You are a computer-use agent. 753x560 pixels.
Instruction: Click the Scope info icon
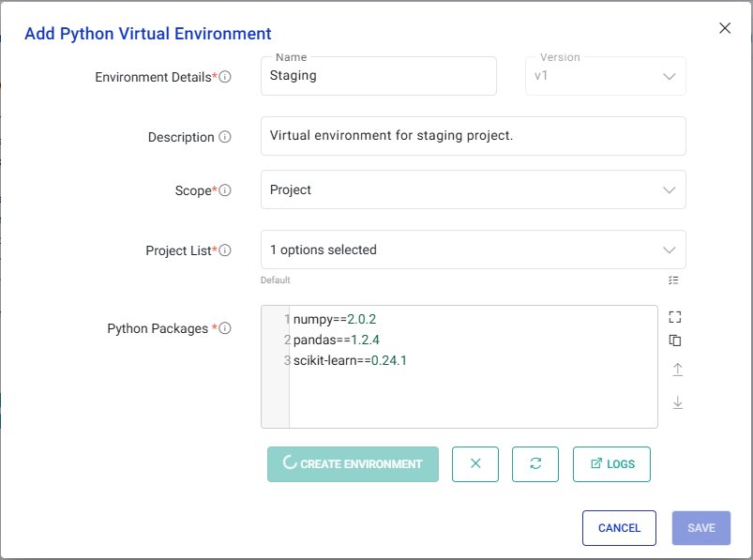(223, 189)
